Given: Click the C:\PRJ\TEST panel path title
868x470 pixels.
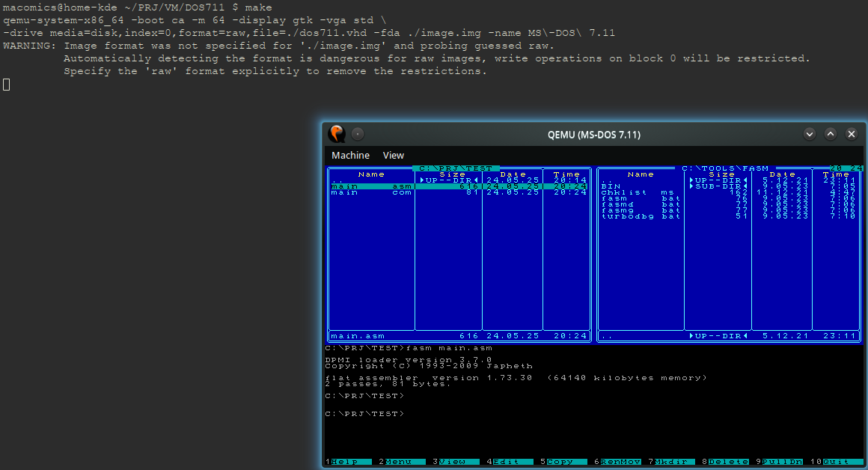Looking at the screenshot, I should tap(456, 168).
